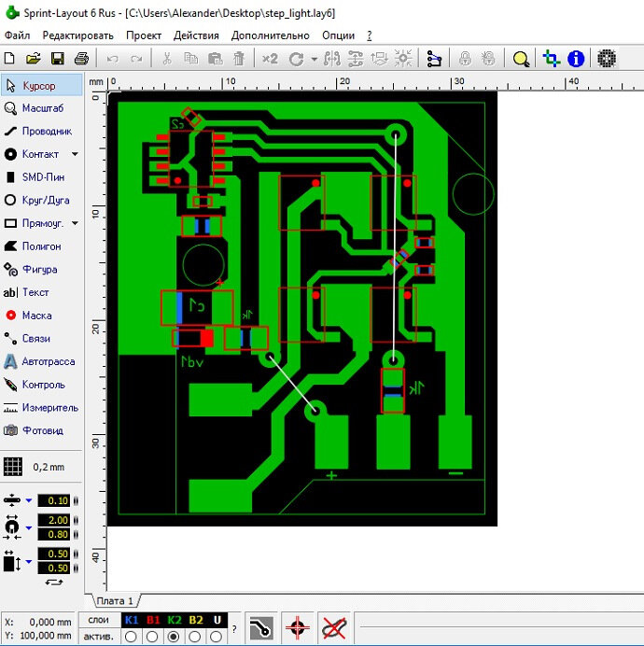
Task: Switch to the Плата 1 tab
Action: 115,601
